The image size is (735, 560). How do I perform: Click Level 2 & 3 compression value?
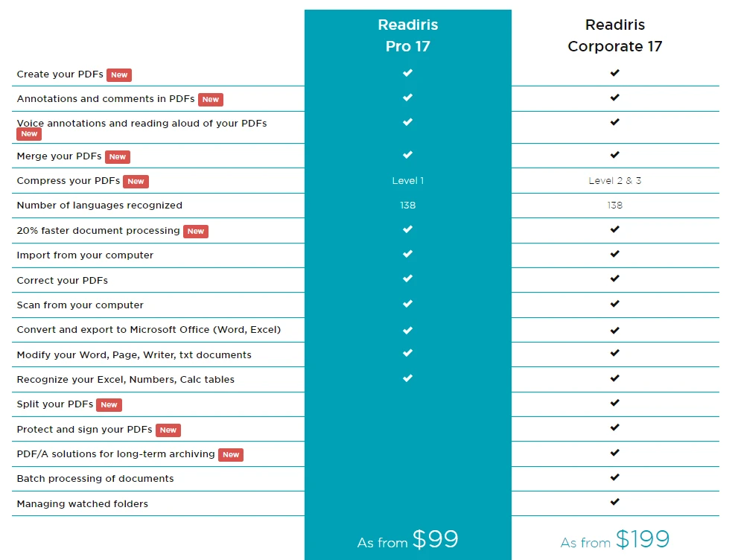(x=614, y=181)
